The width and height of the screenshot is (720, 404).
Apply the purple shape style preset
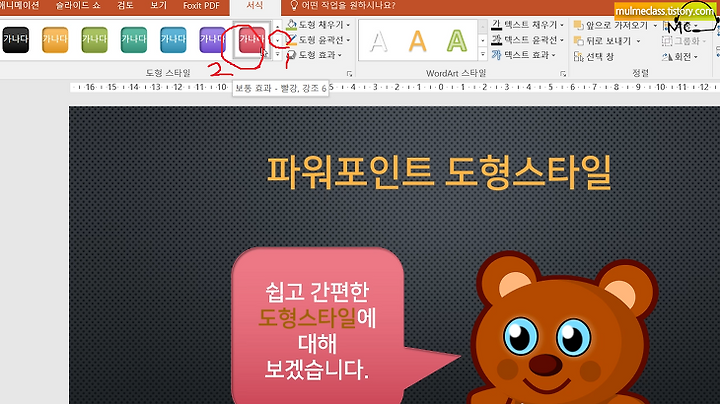coord(213,39)
